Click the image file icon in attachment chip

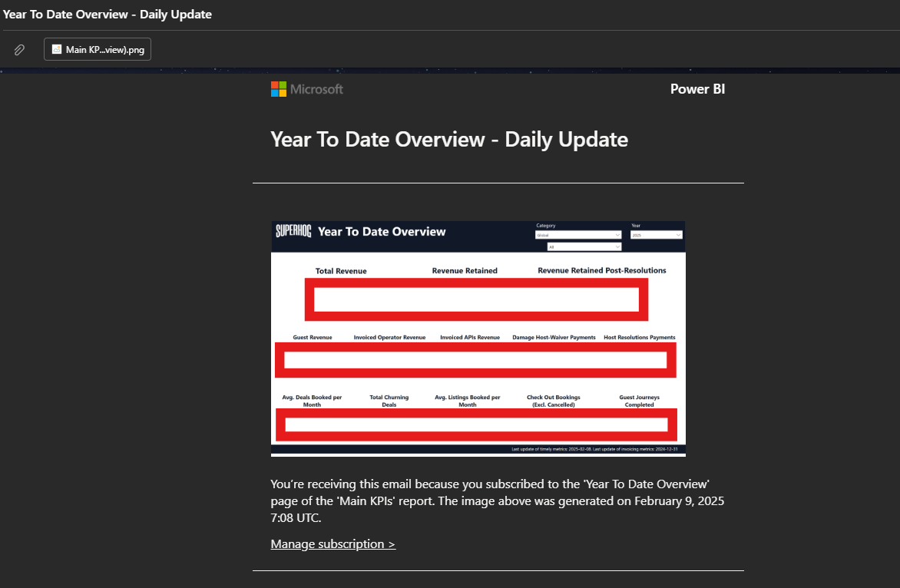tap(57, 50)
